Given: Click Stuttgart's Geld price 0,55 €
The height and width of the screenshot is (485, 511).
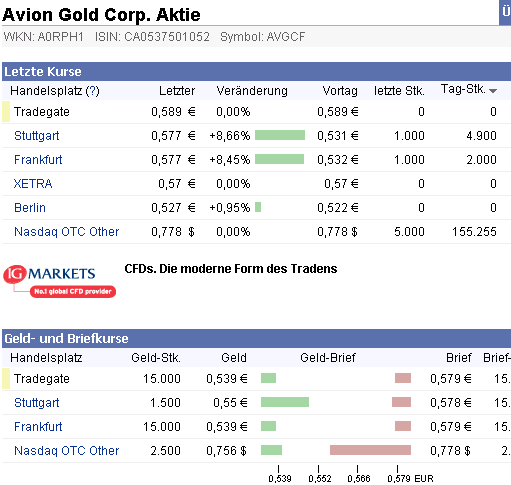Looking at the screenshot, I should tap(230, 403).
